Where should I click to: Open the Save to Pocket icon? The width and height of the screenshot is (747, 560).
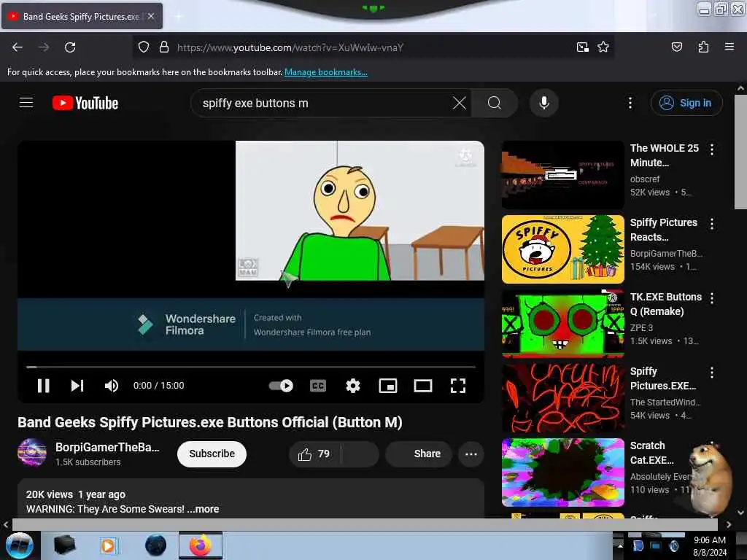[676, 47]
